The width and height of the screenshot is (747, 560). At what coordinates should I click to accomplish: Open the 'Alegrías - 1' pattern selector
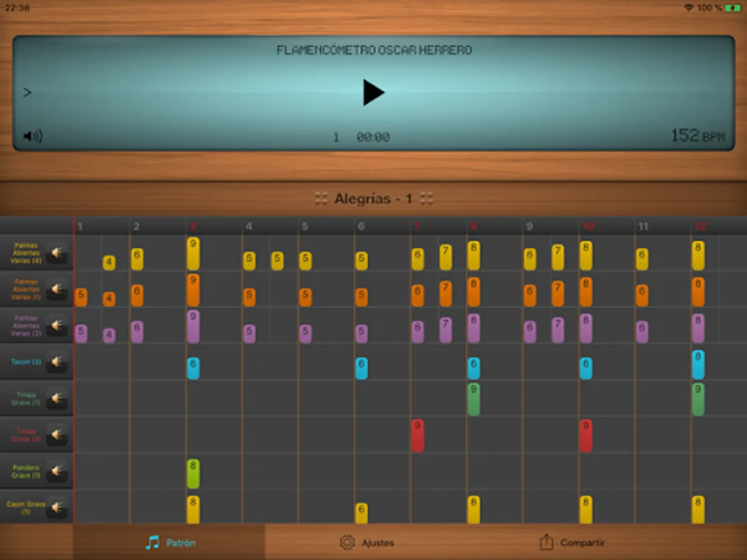(x=374, y=199)
